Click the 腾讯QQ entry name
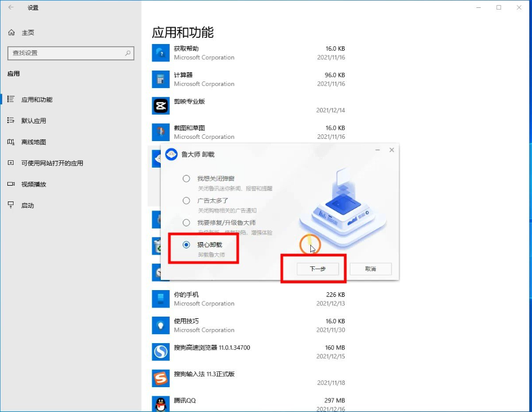532x412 pixels. (x=185, y=401)
